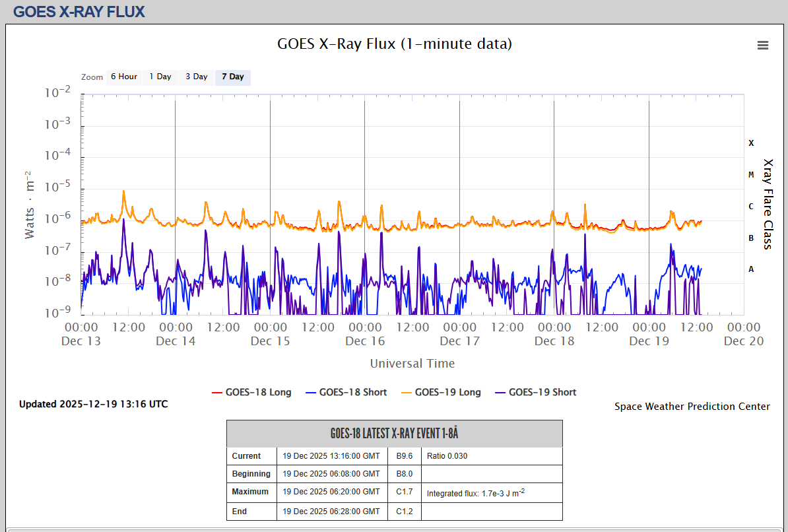This screenshot has width=788, height=532.
Task: Click the GOES-18 Latest X-Ray Event table header
Action: (x=394, y=434)
